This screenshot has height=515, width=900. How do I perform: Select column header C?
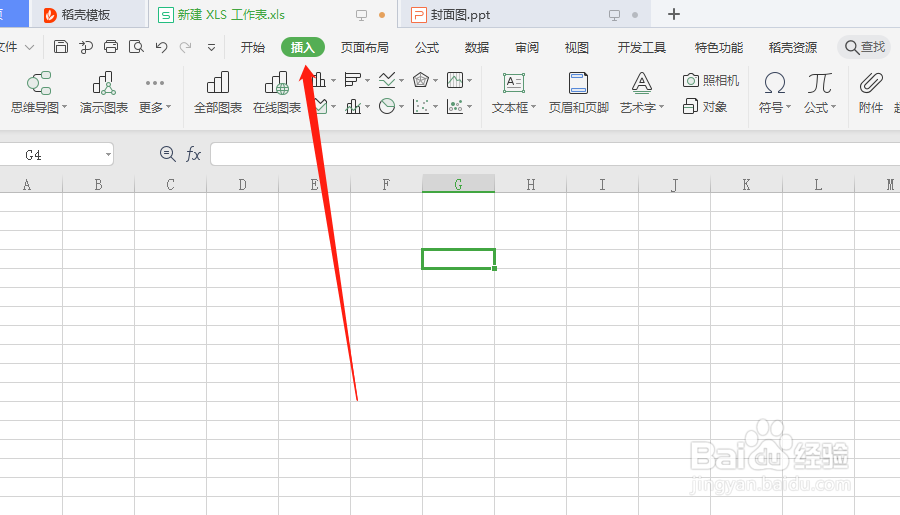pyautogui.click(x=170, y=184)
